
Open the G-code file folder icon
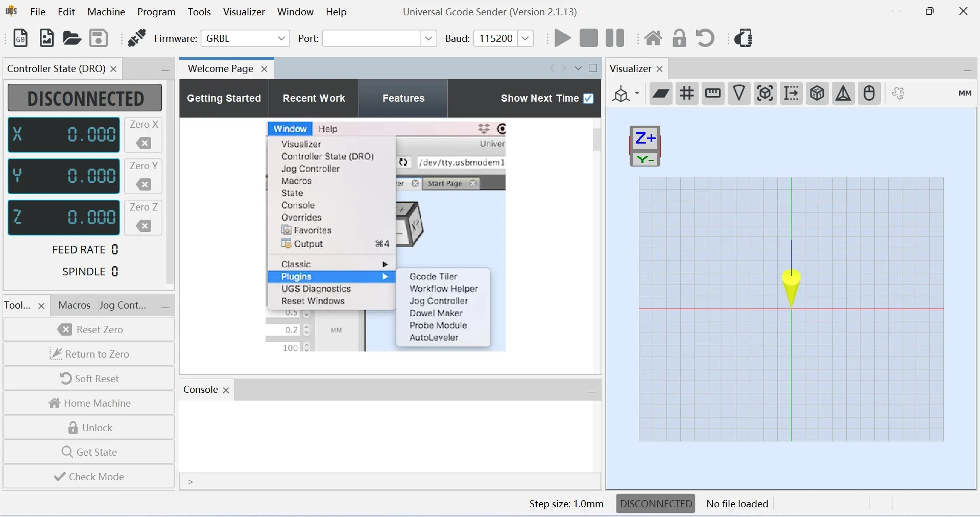pos(71,38)
